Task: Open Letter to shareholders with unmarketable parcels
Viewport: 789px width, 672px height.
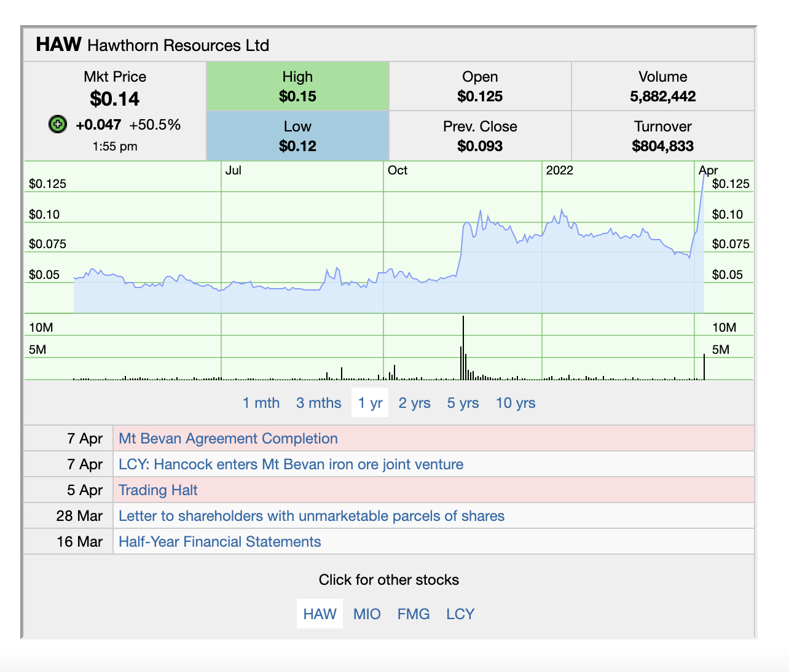Action: (x=312, y=516)
